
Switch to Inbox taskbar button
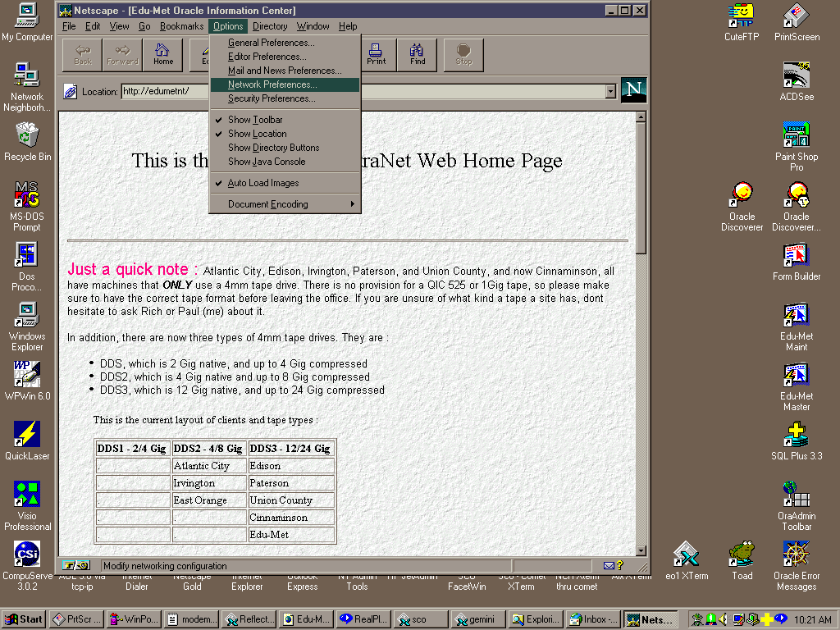[594, 619]
